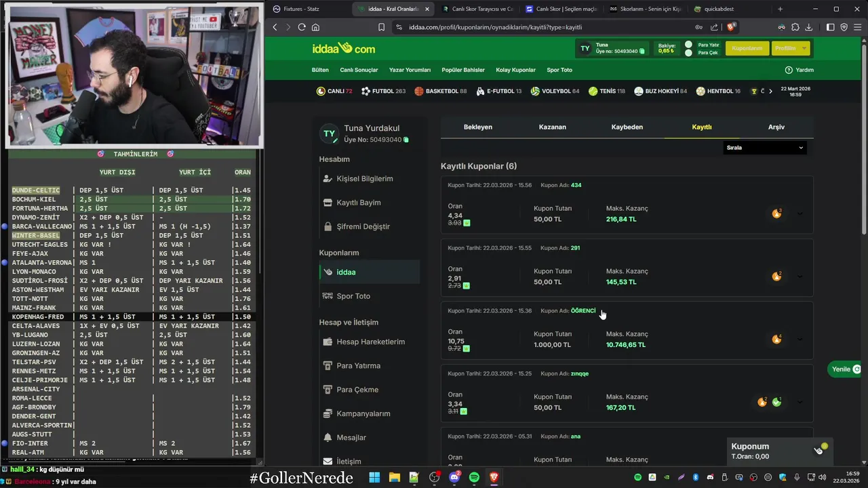Screen dimensions: 868x488
Task: Click the TY avatar in the header
Action: point(585,48)
